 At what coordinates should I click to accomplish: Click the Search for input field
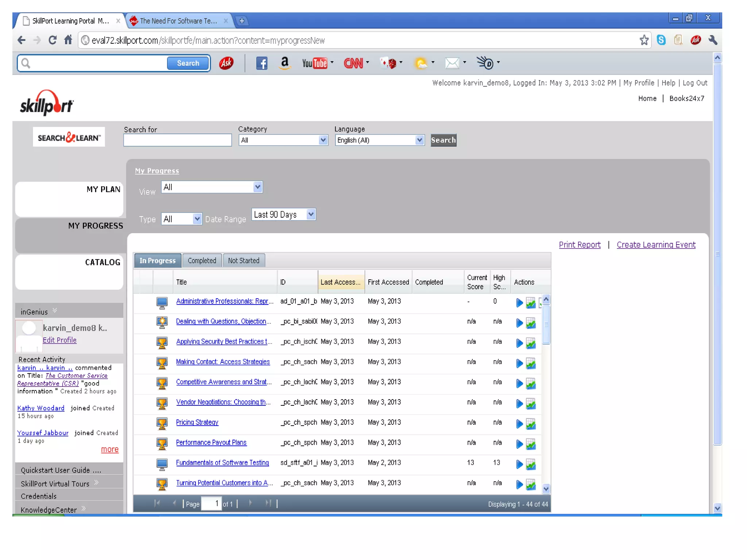tap(177, 140)
